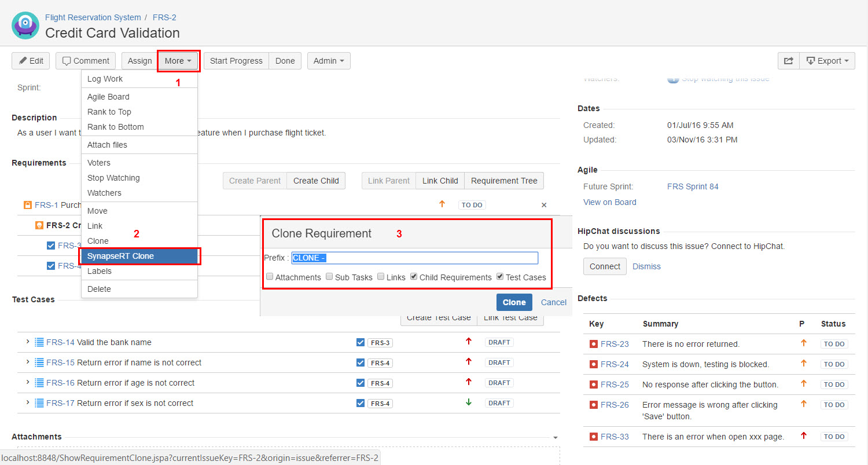Image resolution: width=868 pixels, height=465 pixels.
Task: Click the red defect icon beside FRS-33
Action: (x=593, y=437)
